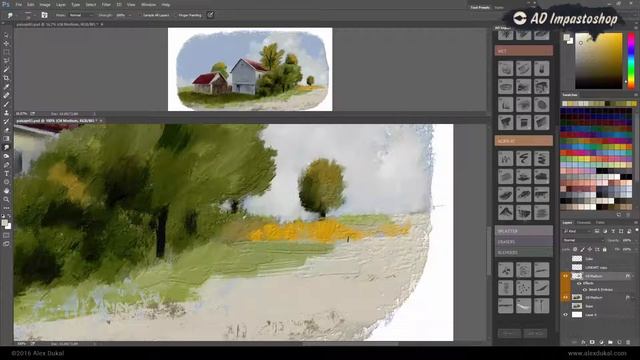Create a new layer icon

(x=619, y=342)
